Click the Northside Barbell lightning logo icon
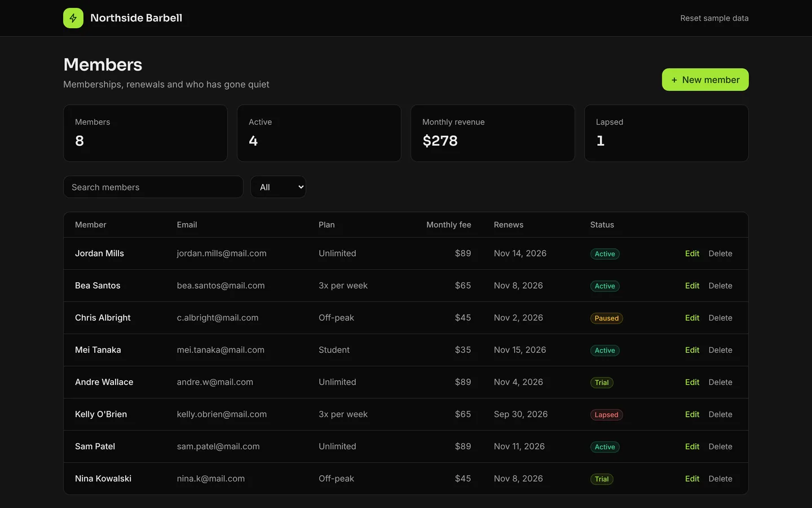 tap(73, 18)
